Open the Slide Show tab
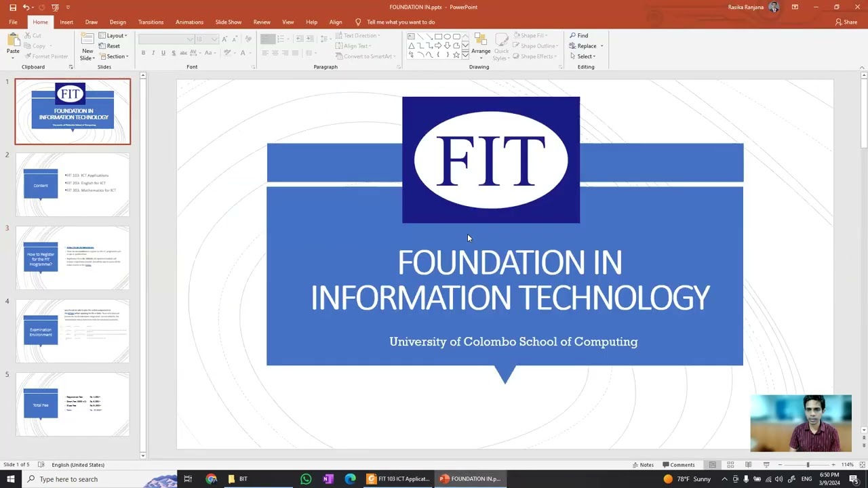Screen dimensions: 868x488 pos(229,22)
